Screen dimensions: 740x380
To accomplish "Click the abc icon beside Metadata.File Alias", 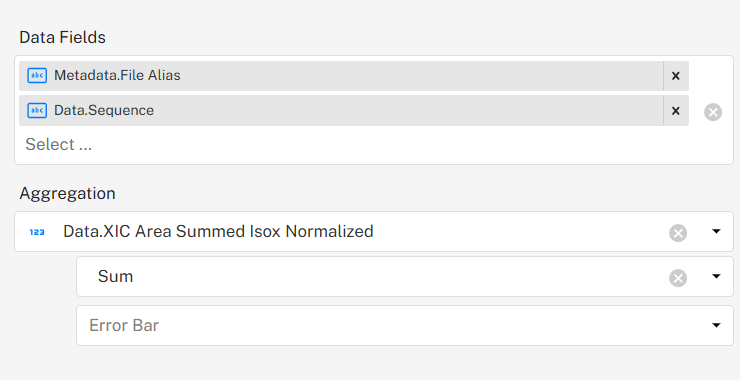I will click(x=37, y=76).
